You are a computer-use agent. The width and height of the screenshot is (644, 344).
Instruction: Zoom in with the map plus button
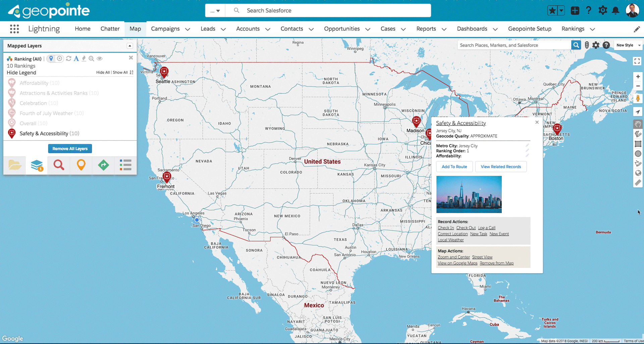point(638,76)
